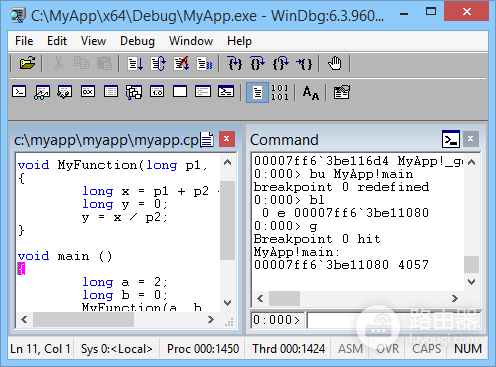Image resolution: width=496 pixels, height=367 pixels.
Task: Open the Command window toolbar icon
Action: click(x=19, y=91)
